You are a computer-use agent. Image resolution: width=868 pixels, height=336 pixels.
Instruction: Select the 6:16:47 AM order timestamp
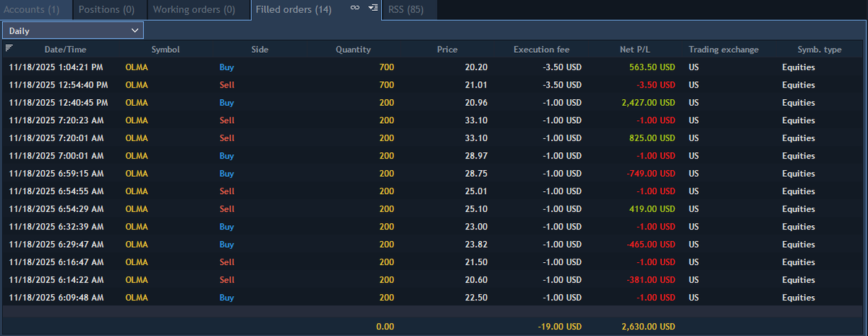pyautogui.click(x=56, y=262)
